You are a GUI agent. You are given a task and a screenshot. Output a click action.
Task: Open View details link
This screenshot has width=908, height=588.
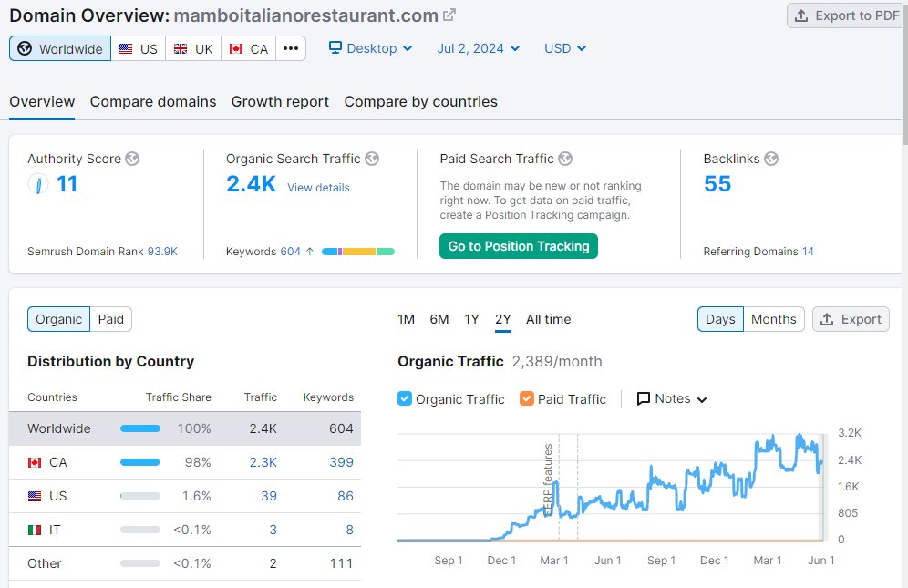[x=318, y=188]
